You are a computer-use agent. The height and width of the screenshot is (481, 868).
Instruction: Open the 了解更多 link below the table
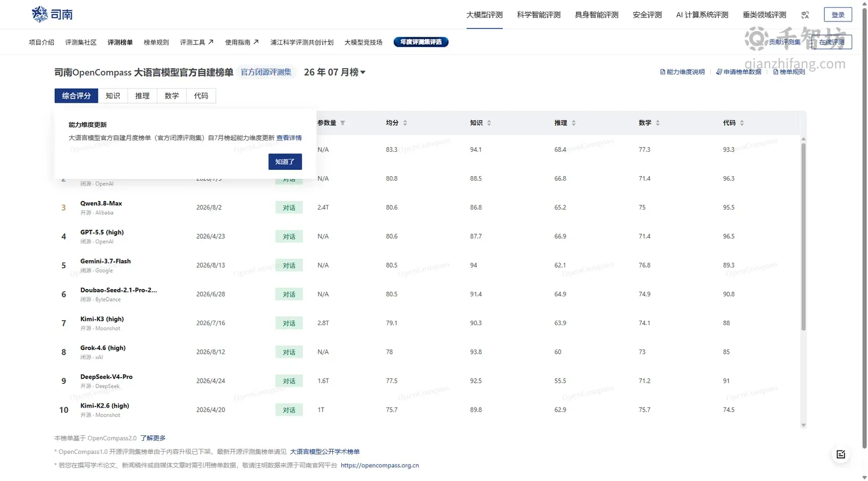coord(153,438)
